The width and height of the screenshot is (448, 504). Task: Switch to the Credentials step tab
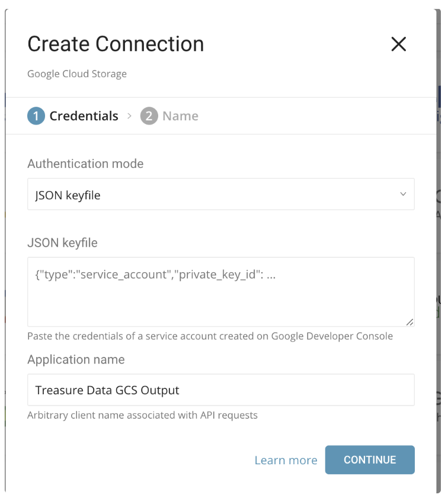(x=84, y=116)
